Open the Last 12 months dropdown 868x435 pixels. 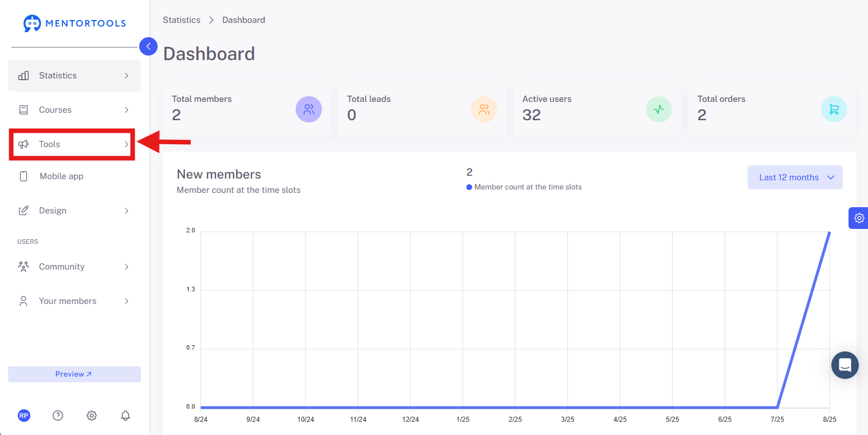[x=795, y=177]
